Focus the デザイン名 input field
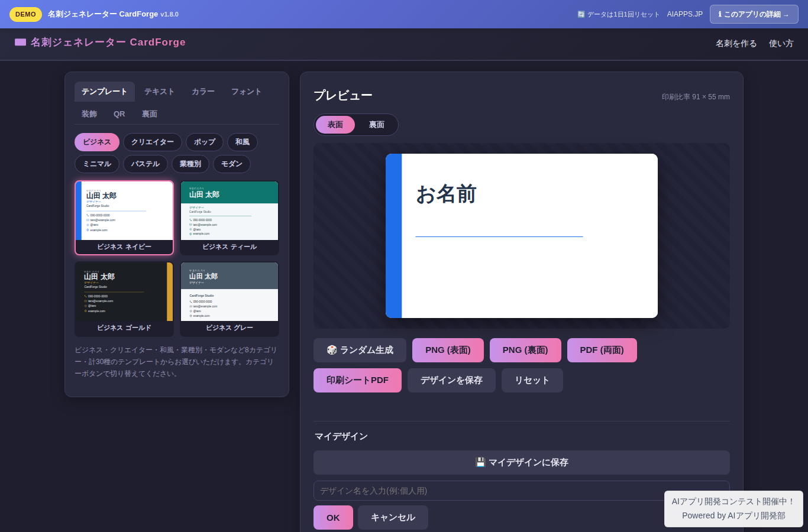The image size is (808, 532). pyautogui.click(x=522, y=491)
